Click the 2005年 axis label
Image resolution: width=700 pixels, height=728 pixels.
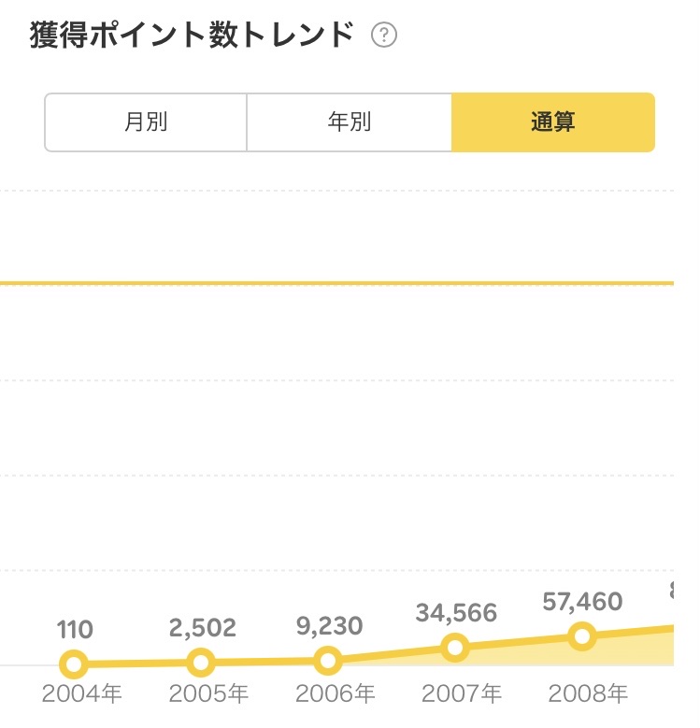tap(208, 694)
